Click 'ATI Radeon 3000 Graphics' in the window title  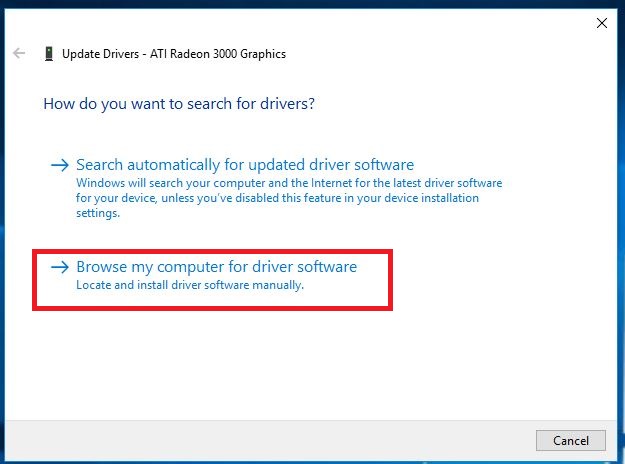[220, 54]
